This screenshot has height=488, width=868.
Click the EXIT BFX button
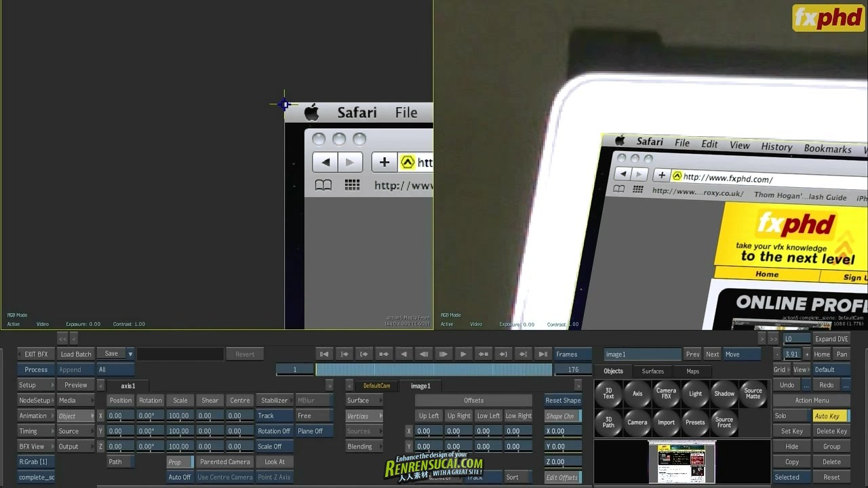pyautogui.click(x=36, y=354)
